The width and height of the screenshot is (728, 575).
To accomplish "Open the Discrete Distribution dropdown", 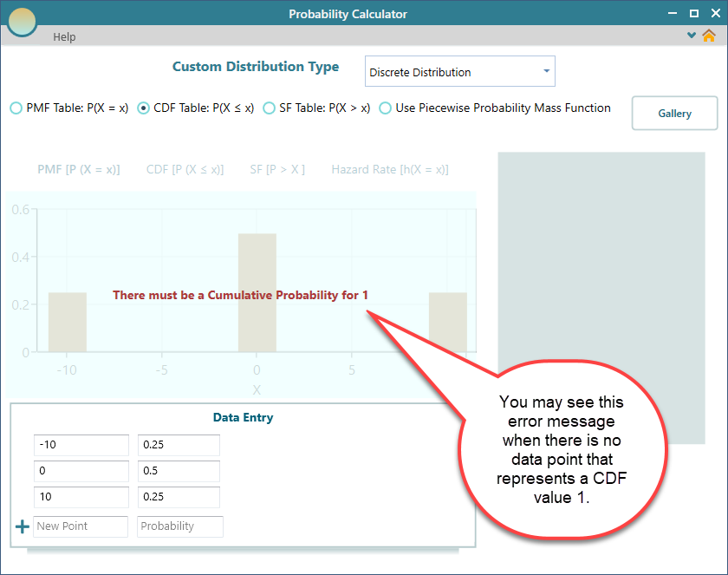I will [x=459, y=72].
